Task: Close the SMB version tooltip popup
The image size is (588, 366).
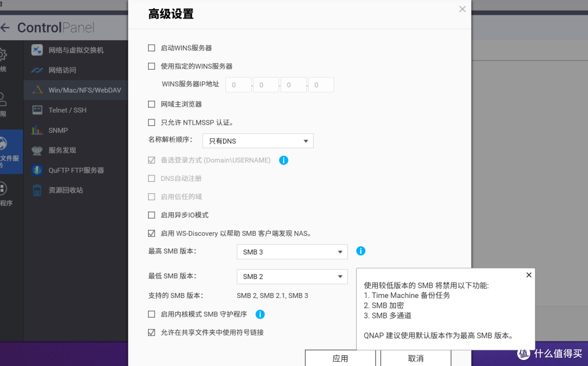Action: pos(529,275)
